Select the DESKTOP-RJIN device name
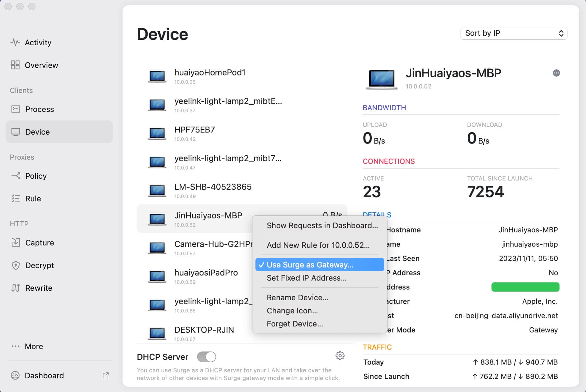The image size is (586, 392). coord(204,330)
